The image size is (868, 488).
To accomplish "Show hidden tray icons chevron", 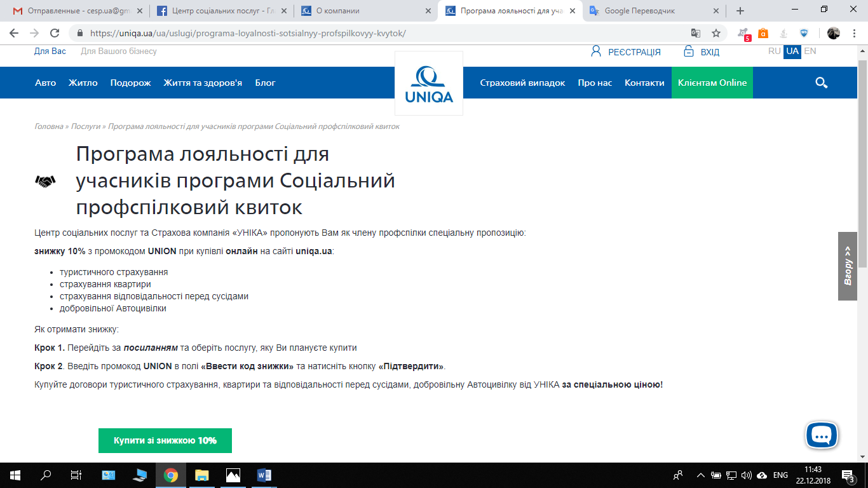I will (x=700, y=475).
